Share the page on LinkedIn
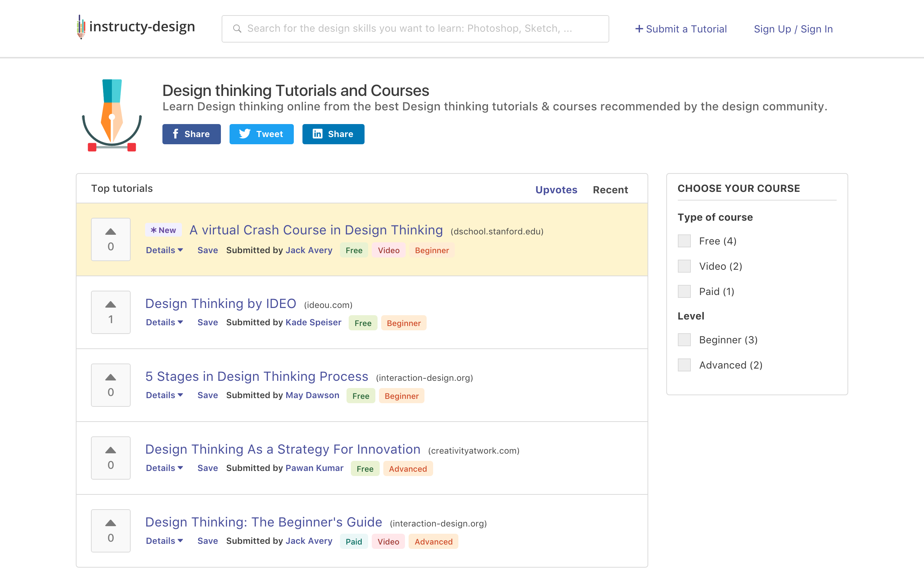The image size is (924, 577). coord(333,134)
